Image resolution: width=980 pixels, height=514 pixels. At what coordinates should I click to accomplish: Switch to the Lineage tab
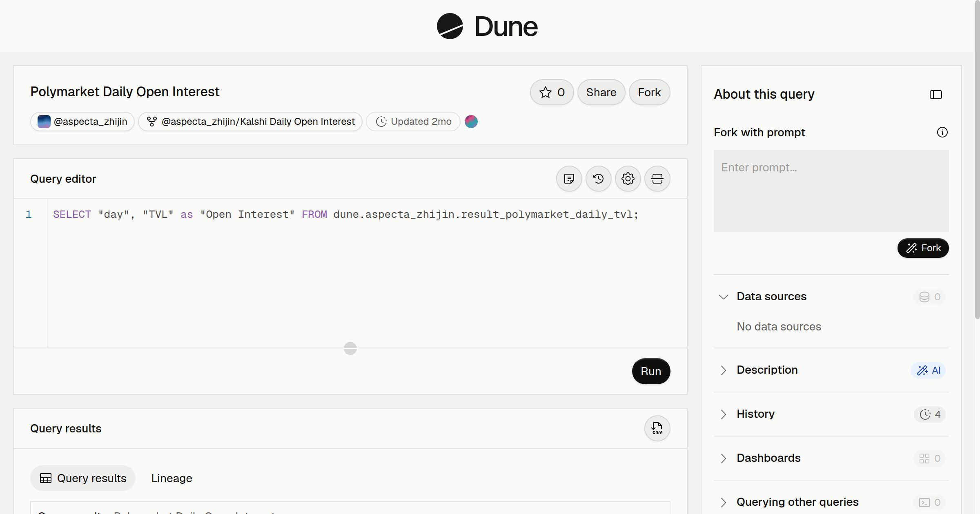(x=171, y=478)
